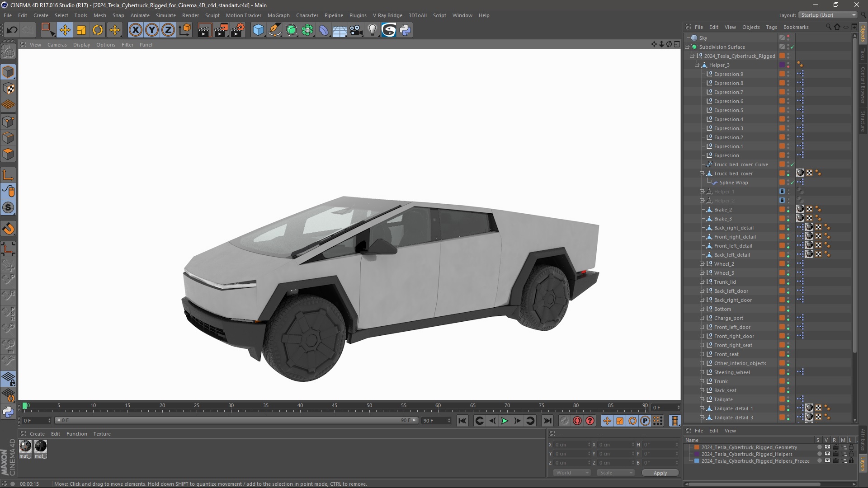Open the MoGraph menu
This screenshot has width=868, height=488.
pos(278,15)
